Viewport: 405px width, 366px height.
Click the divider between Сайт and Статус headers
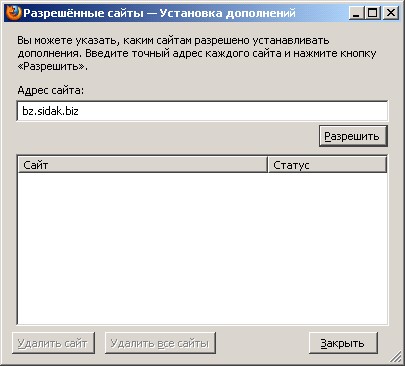[x=268, y=165]
